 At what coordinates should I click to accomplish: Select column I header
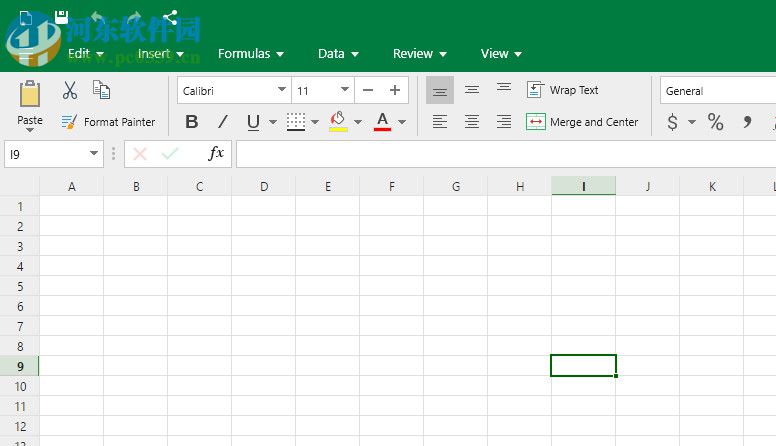[584, 186]
